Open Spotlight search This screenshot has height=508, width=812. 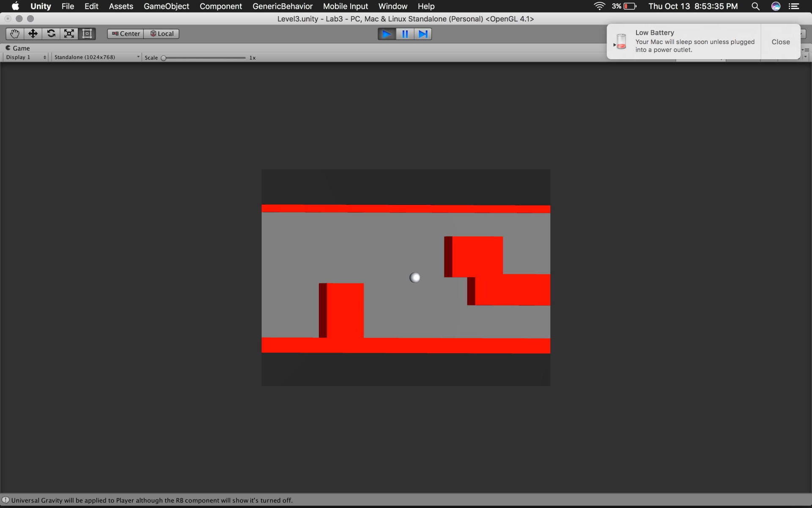coord(755,6)
